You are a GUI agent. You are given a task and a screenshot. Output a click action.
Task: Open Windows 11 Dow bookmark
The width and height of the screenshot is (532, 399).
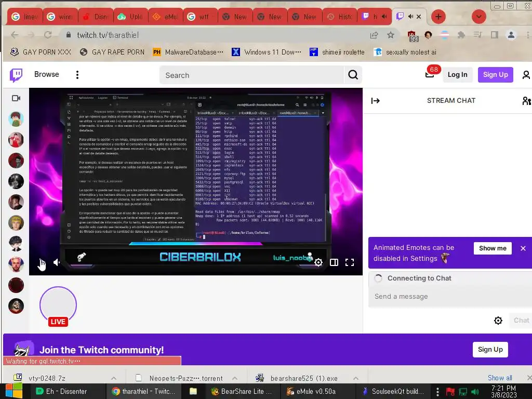pos(267,52)
